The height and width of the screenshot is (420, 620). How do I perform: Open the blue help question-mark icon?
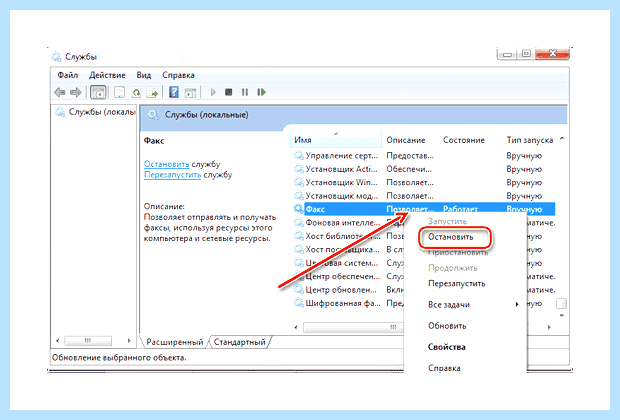[x=174, y=93]
